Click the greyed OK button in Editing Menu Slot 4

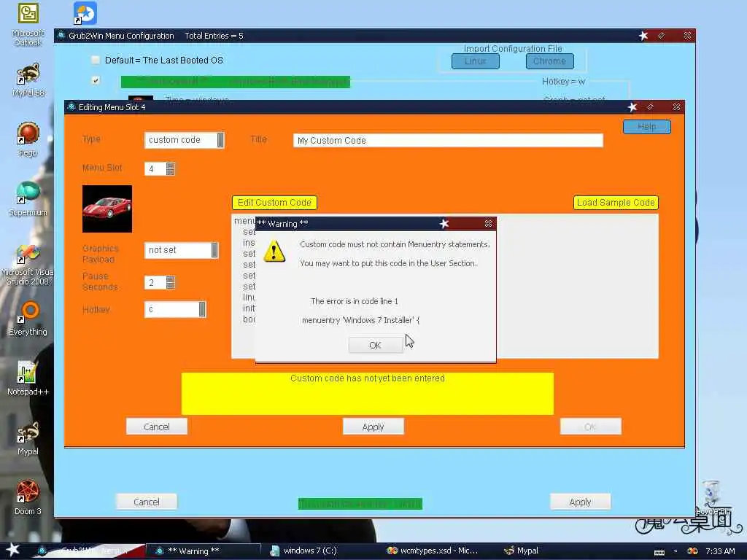(590, 427)
